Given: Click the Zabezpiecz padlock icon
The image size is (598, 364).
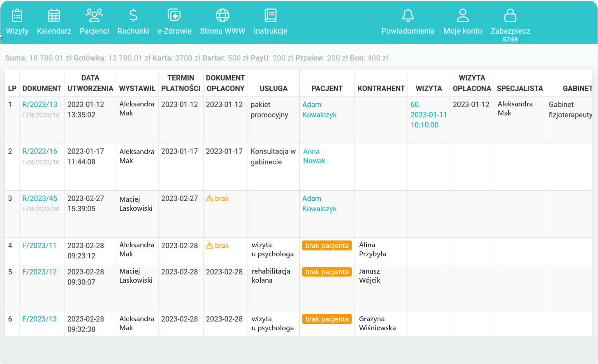Looking at the screenshot, I should point(510,16).
